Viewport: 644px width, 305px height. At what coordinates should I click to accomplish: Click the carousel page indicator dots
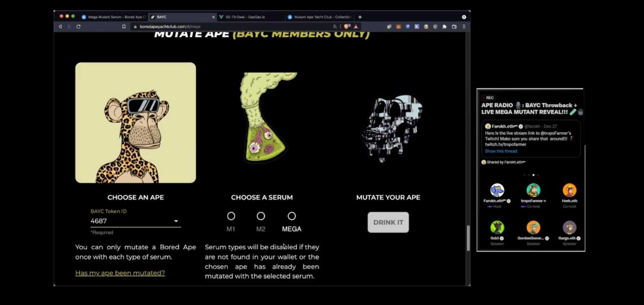click(x=531, y=175)
